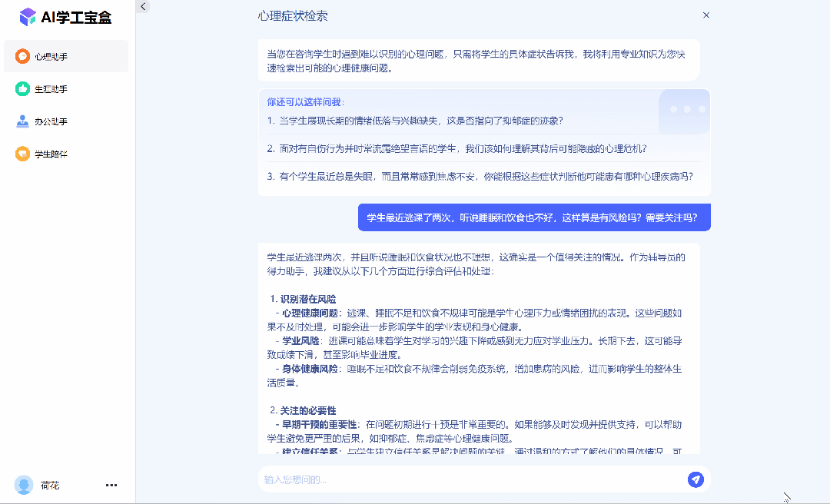The height and width of the screenshot is (504, 830).
Task: Open the 学生陪伴 chat icon
Action: [x=23, y=154]
